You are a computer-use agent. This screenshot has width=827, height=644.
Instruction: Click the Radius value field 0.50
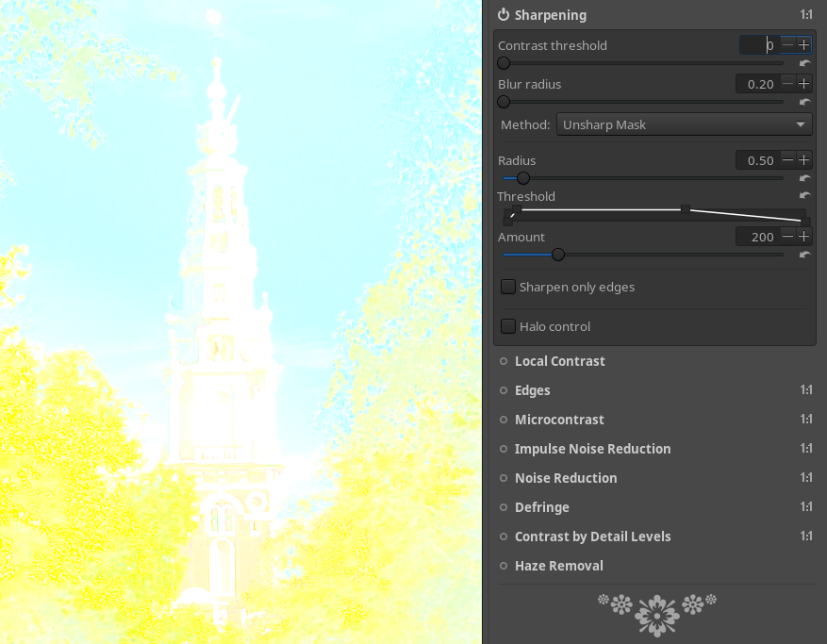[x=757, y=160]
